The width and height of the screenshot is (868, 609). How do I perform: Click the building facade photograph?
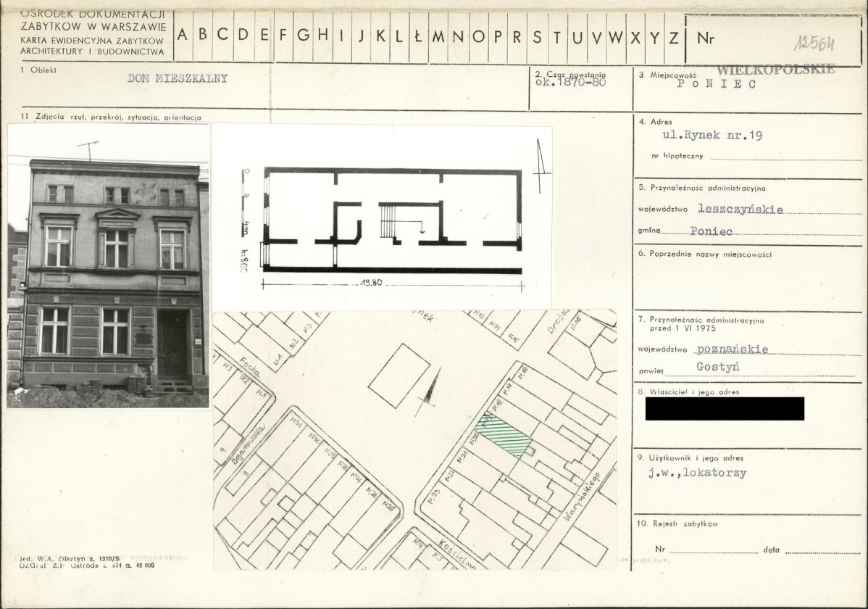[x=109, y=266]
